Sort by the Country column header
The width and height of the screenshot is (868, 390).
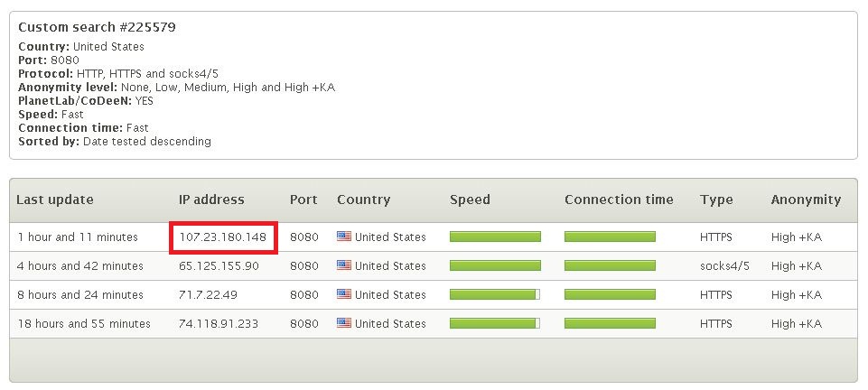(364, 200)
